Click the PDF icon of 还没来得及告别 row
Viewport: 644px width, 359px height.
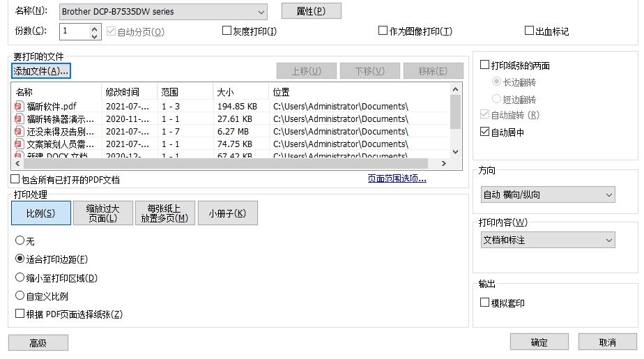click(x=19, y=132)
